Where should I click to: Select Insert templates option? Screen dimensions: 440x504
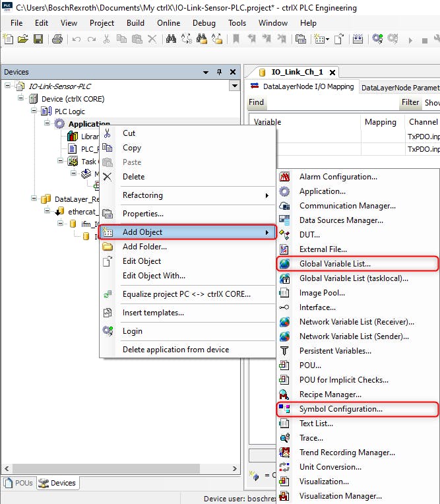click(187, 313)
